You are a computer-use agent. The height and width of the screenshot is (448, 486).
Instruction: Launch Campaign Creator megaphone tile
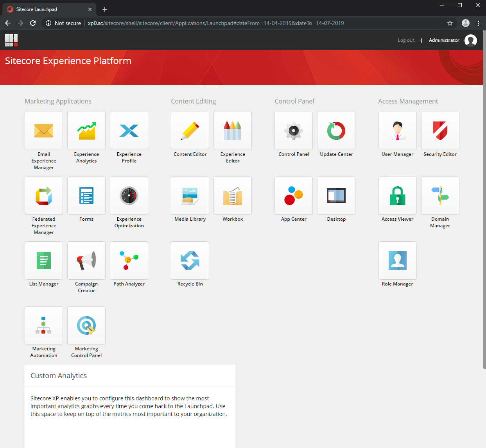pos(86,261)
